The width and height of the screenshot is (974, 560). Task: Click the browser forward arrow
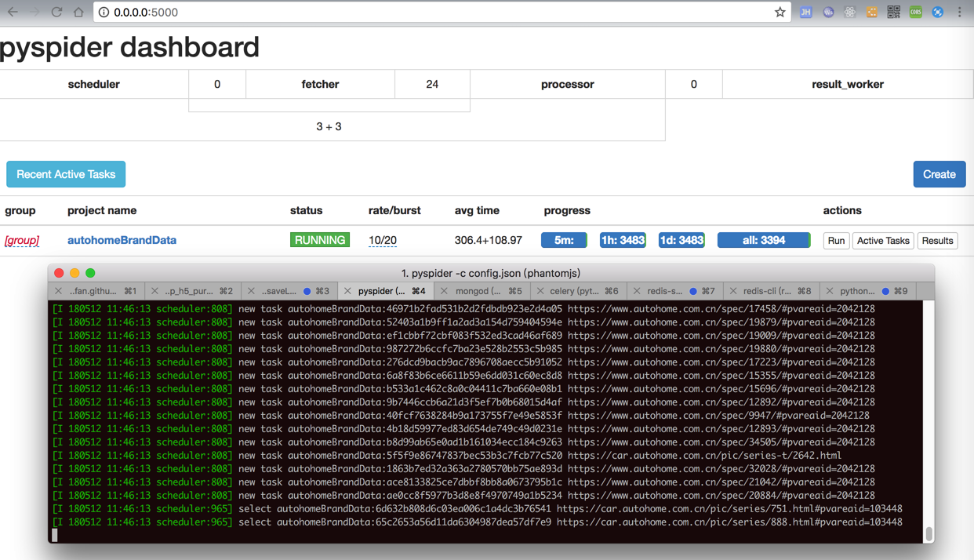tap(35, 12)
